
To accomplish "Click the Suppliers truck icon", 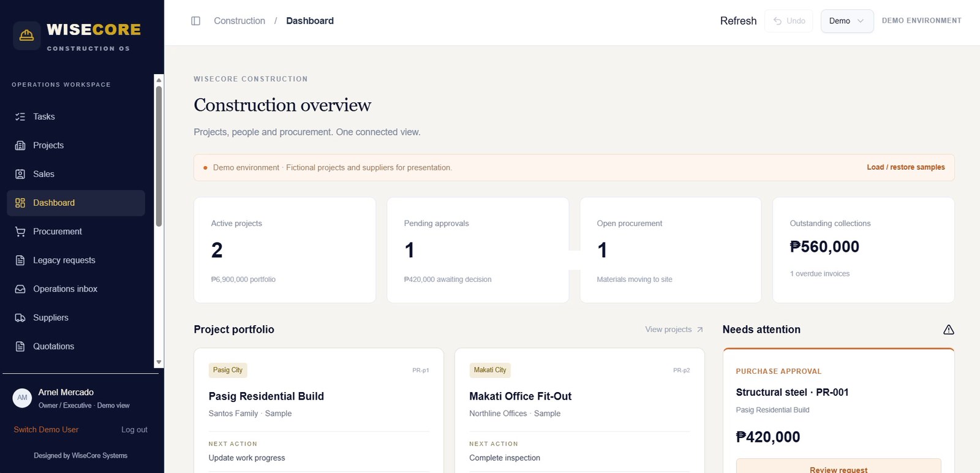I will tap(20, 317).
